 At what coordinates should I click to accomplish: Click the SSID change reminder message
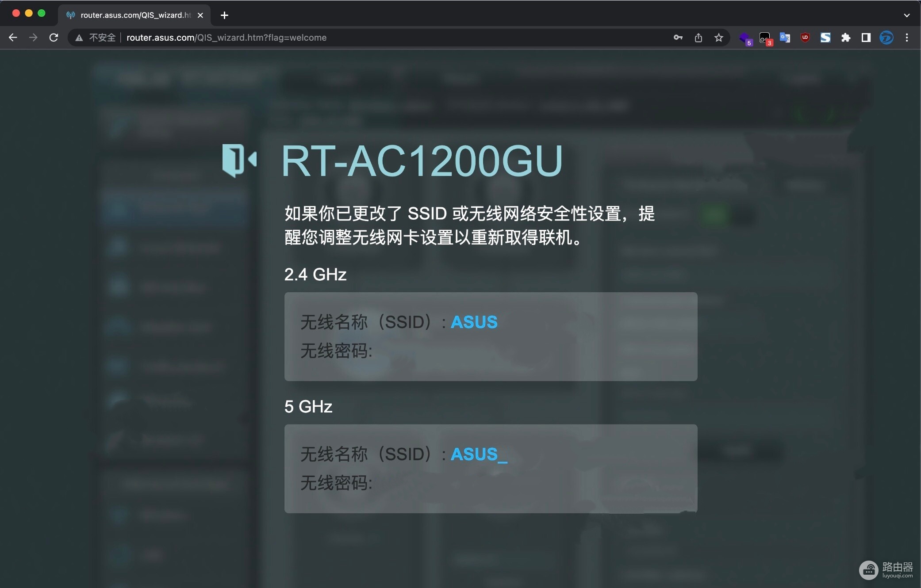pyautogui.click(x=469, y=225)
